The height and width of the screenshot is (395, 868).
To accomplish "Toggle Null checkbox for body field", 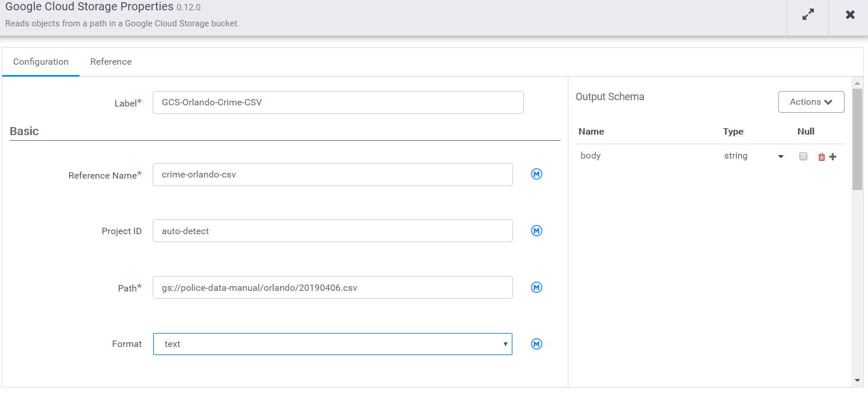I will coord(803,156).
